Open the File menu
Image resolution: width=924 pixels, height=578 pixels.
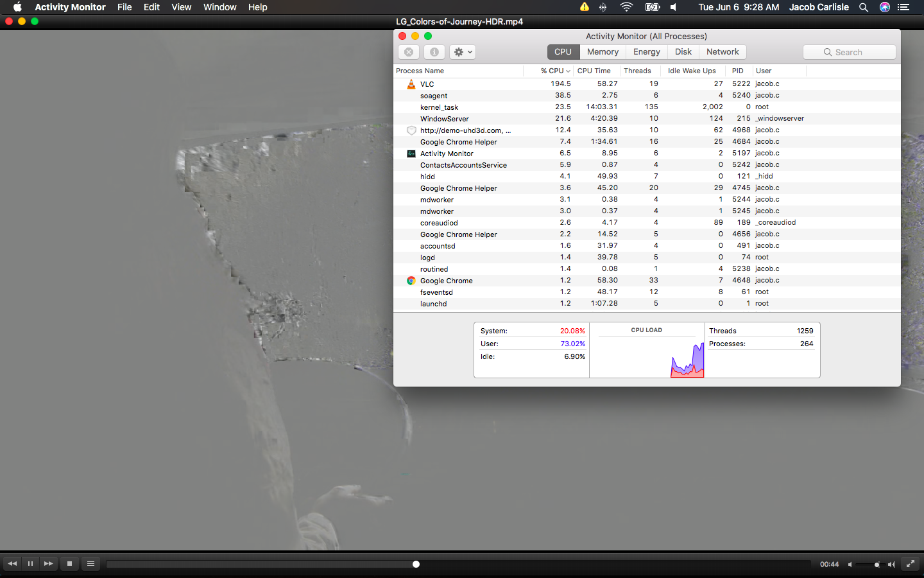pyautogui.click(x=124, y=7)
